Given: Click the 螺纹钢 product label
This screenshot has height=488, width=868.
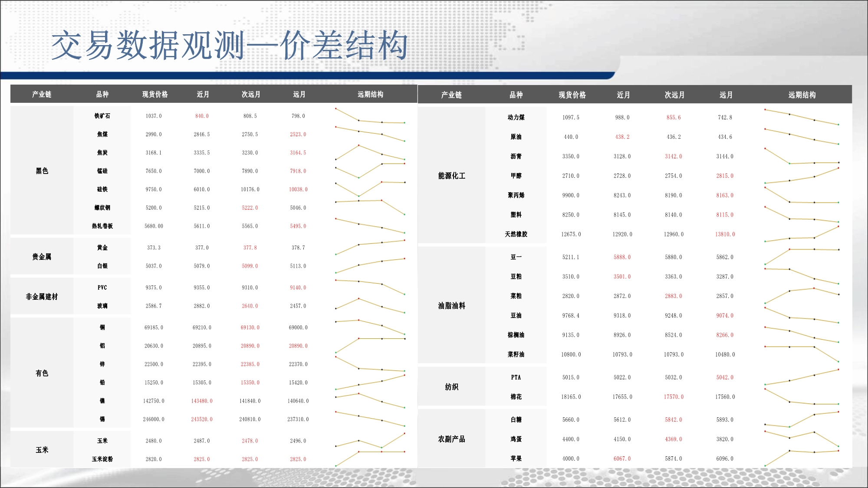Looking at the screenshot, I should point(102,207).
